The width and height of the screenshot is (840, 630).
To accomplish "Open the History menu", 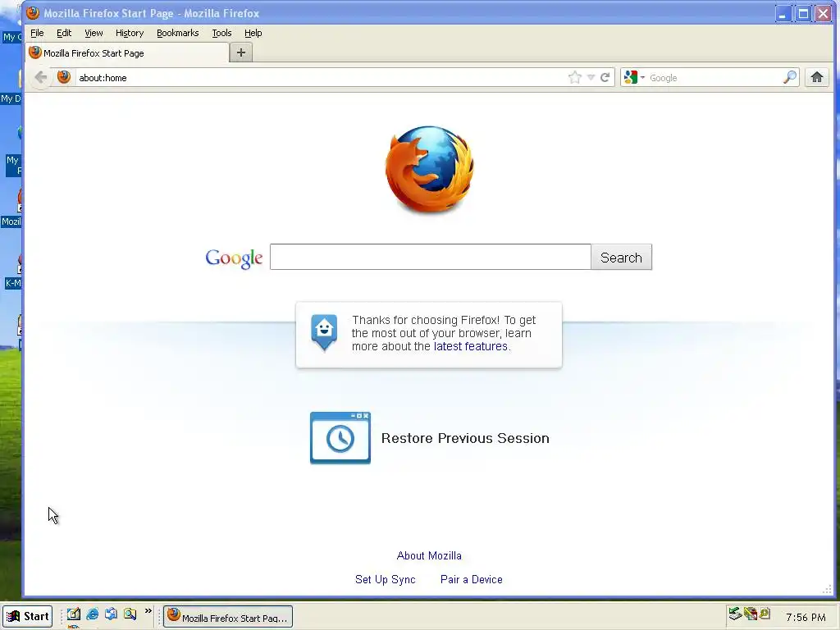I will tap(130, 33).
